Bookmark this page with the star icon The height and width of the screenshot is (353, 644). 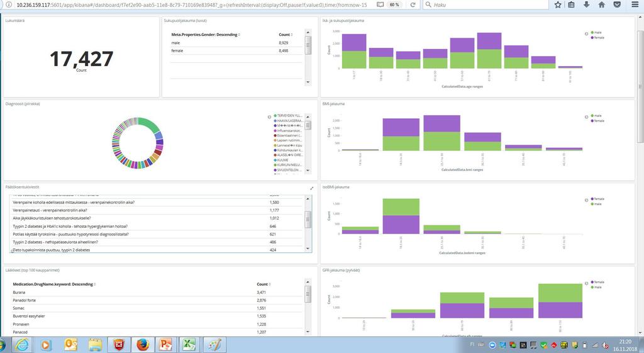558,4
